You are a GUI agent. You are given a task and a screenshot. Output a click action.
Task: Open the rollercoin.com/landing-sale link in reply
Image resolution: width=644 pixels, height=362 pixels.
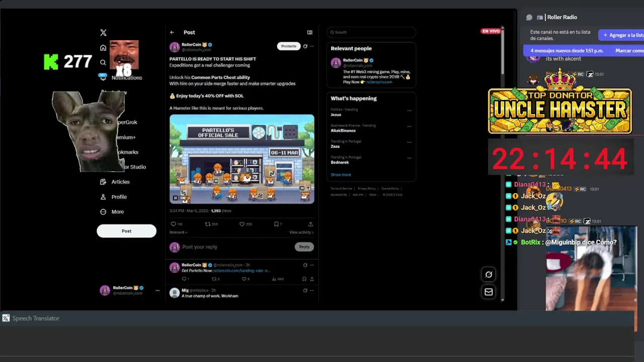242,270
